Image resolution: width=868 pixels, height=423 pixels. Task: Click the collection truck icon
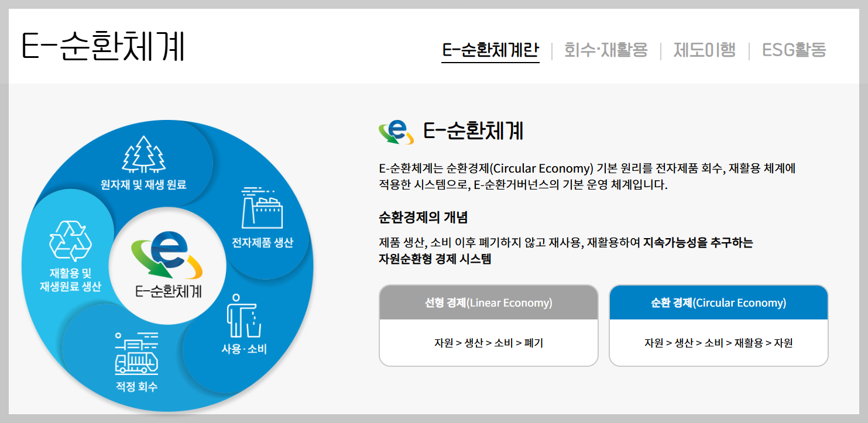(x=136, y=353)
